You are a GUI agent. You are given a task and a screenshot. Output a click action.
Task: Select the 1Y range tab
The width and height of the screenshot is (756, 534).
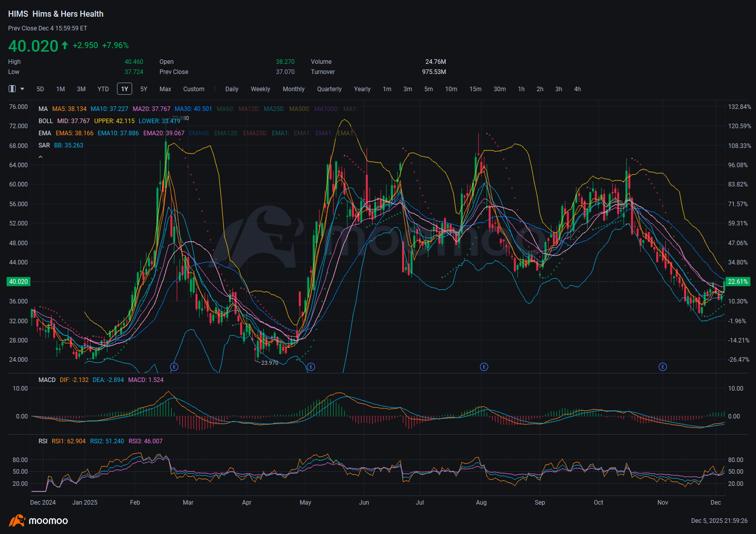tap(125, 89)
